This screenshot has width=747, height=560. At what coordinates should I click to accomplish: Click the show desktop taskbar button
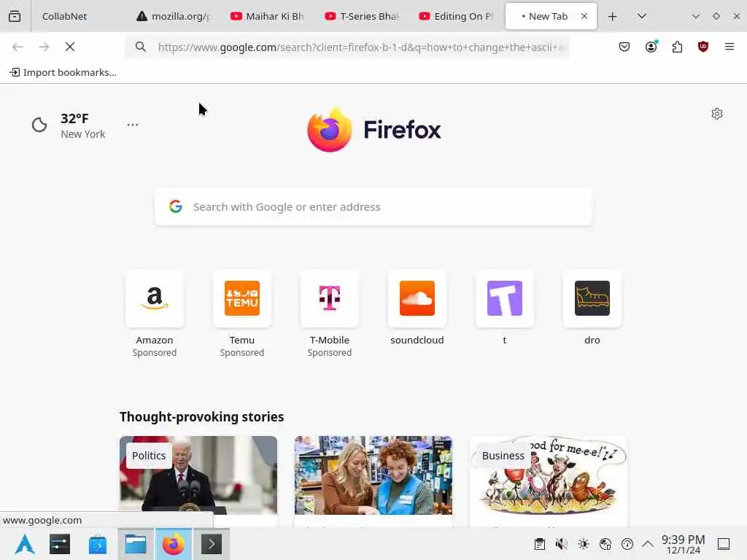coord(724,544)
